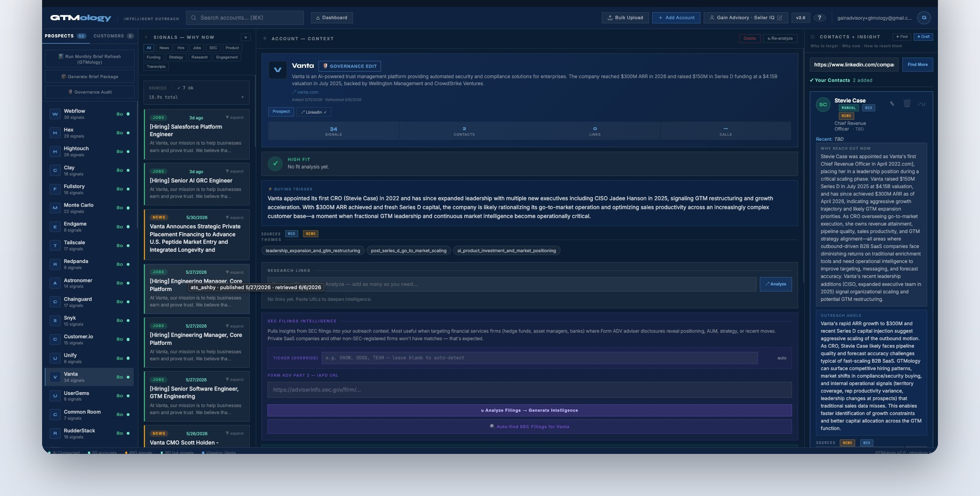Click the Ticker override input field
The image size is (980, 496).
[540, 358]
